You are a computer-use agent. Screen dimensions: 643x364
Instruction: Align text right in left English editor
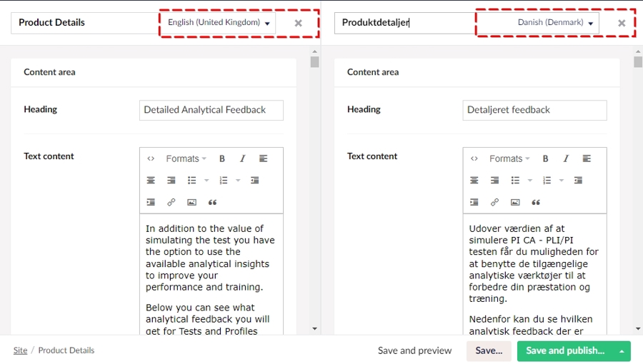pyautogui.click(x=171, y=180)
